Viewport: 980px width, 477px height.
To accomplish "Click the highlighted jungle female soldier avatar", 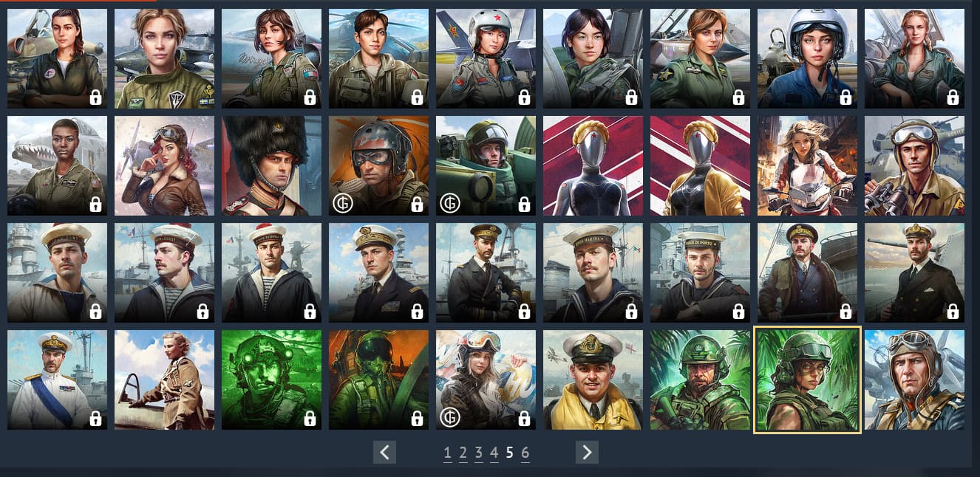I will pos(807,380).
